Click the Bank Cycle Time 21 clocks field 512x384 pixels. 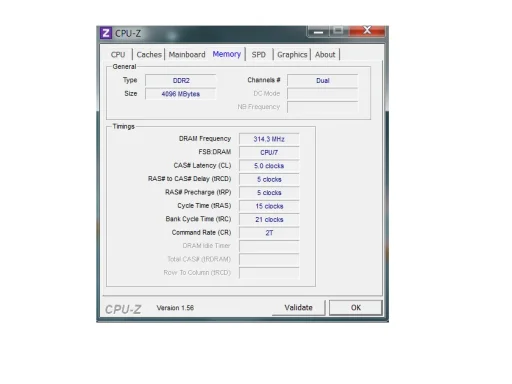point(269,219)
